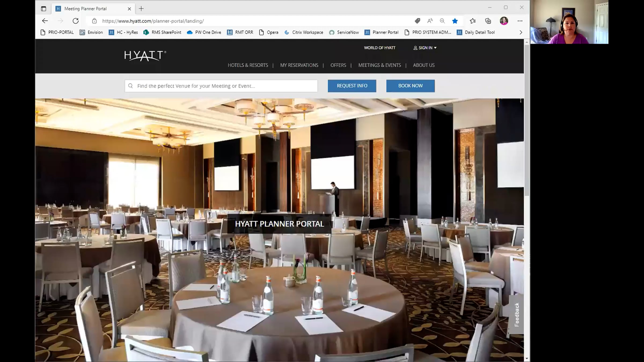Click the browser back arrow
Viewport: 644px width, 362px height.
click(45, 21)
